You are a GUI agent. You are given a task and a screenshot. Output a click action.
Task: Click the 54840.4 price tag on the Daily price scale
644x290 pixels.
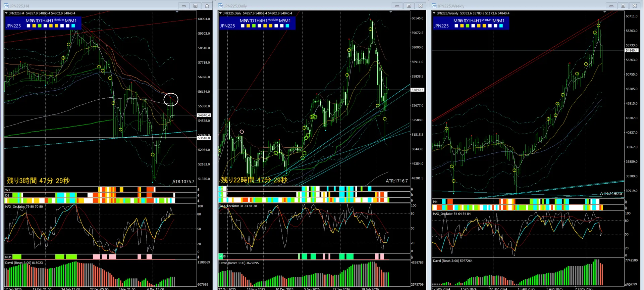(418, 90)
